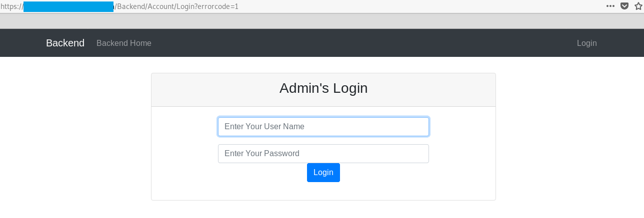Click the Backend brand in navbar
Screen dimensions: 644x218
[65, 43]
